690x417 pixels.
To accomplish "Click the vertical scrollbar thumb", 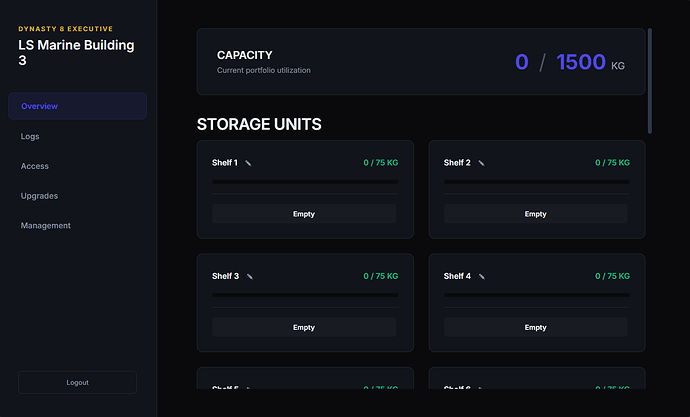I will (x=650, y=81).
